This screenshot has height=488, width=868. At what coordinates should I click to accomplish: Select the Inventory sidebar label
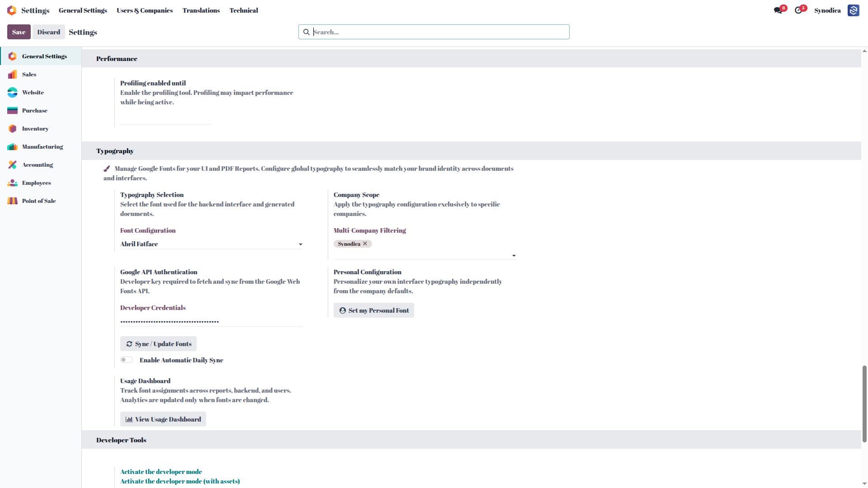click(35, 128)
